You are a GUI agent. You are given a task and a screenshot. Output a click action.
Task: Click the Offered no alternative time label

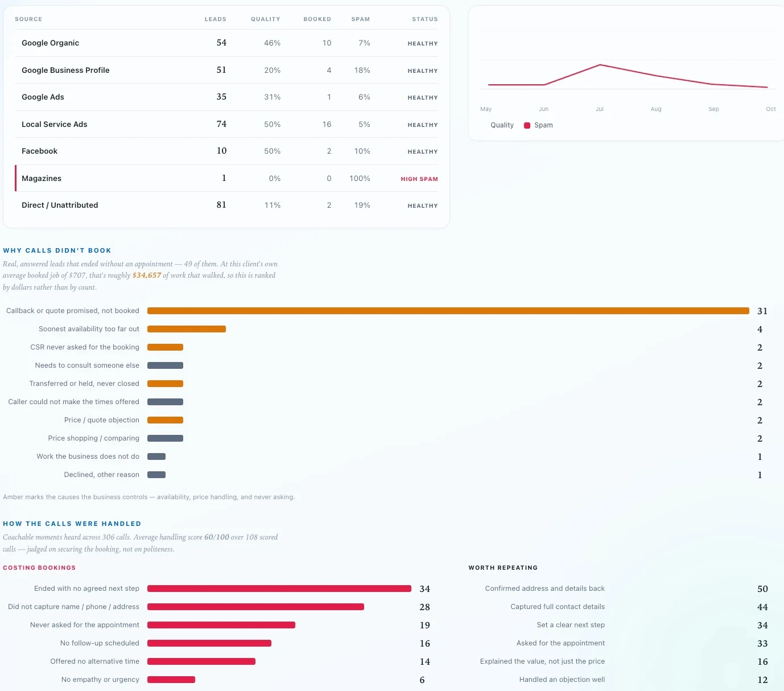coord(95,661)
